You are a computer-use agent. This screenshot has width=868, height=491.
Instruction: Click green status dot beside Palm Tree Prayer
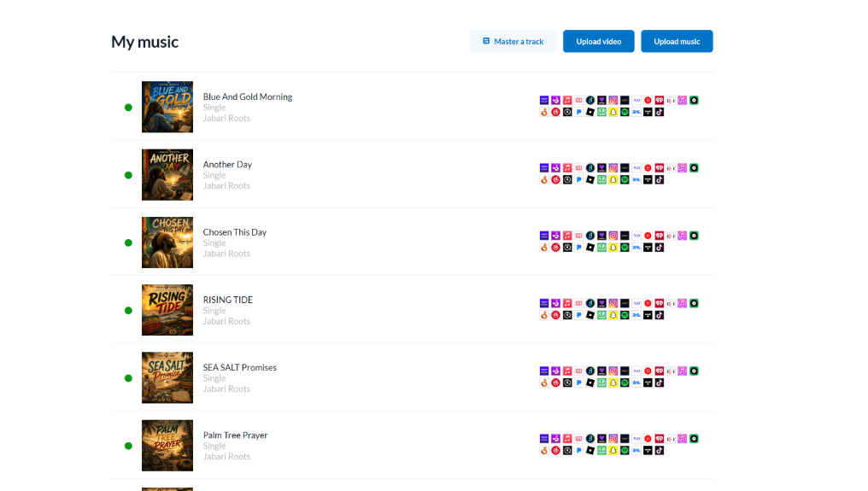click(128, 446)
